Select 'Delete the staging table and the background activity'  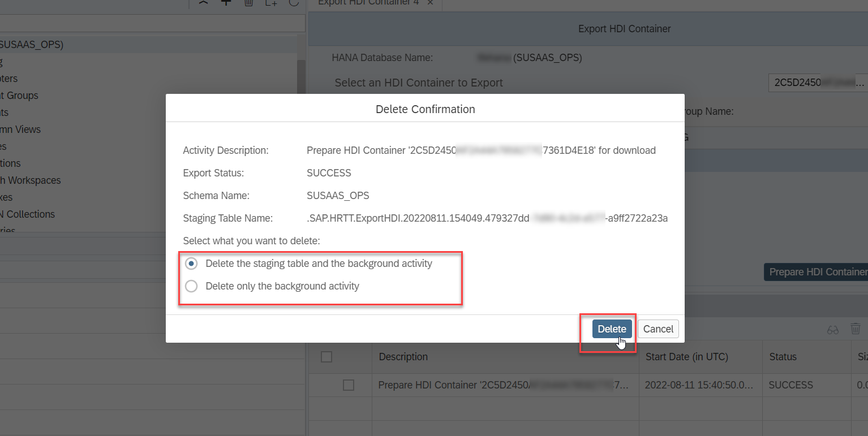[192, 264]
